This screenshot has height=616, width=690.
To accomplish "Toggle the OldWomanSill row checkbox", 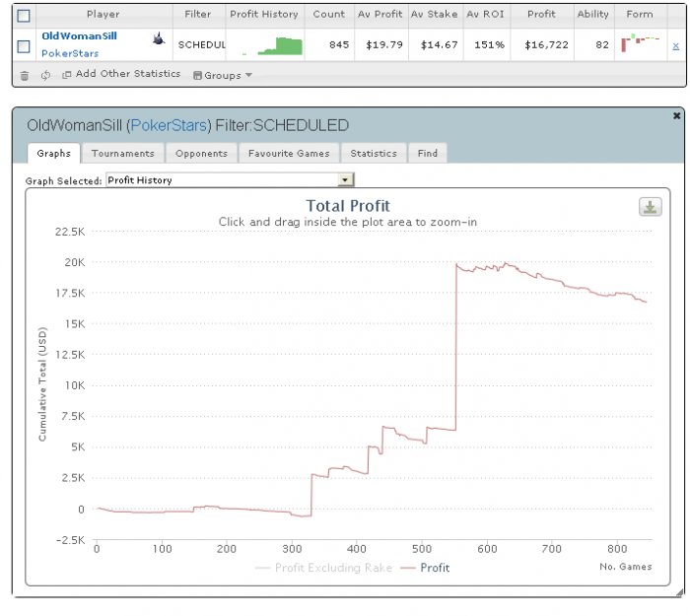I will [x=24, y=46].
